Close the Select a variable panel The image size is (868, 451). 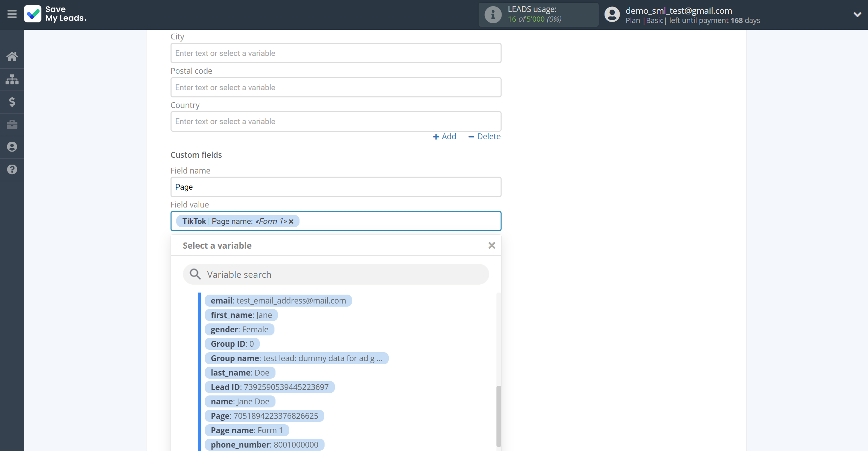pos(492,246)
